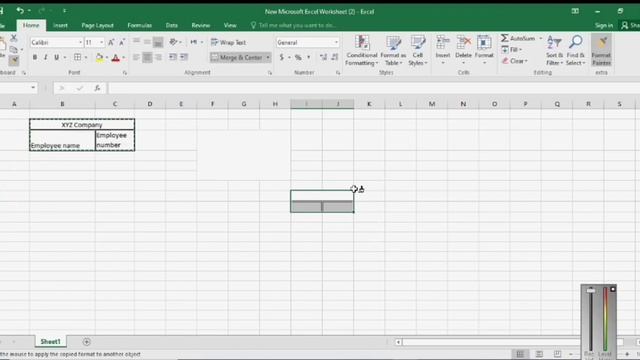The width and height of the screenshot is (640, 360).
Task: Expand the Merge & Center dropdown arrow
Action: pos(268,58)
